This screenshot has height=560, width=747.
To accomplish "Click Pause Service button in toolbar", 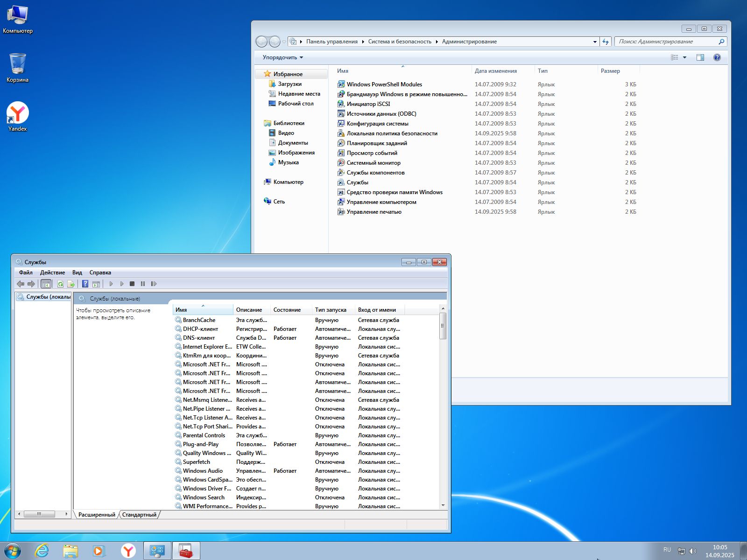I will 143,284.
